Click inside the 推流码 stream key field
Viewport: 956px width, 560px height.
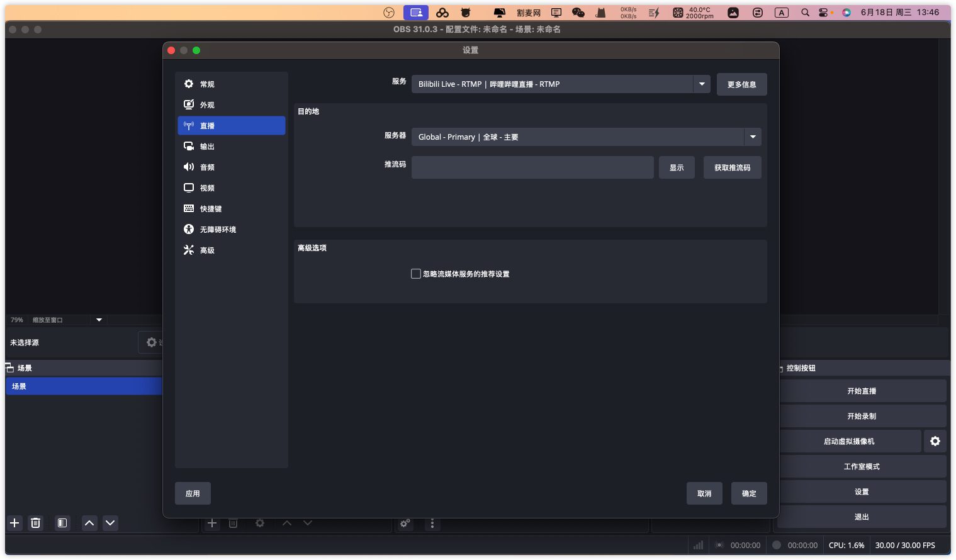click(532, 167)
